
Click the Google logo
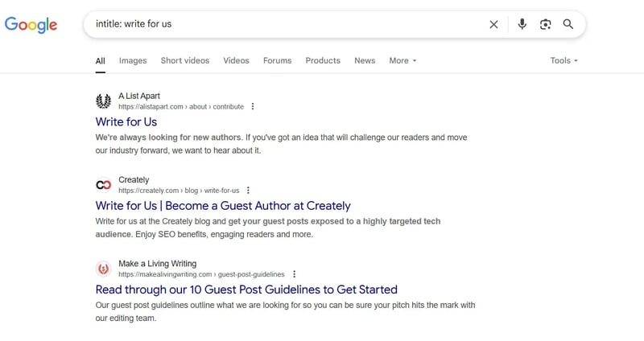tap(31, 25)
